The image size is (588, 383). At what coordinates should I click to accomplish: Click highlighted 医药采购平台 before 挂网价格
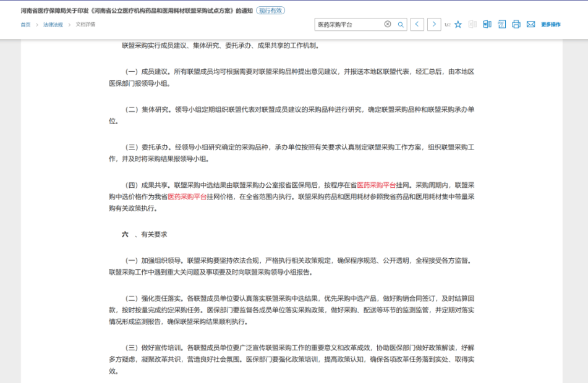pyautogui.click(x=187, y=196)
